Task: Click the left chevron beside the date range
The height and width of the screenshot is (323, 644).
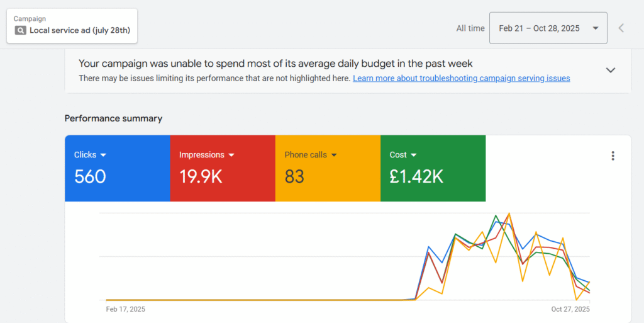Action: coord(621,28)
